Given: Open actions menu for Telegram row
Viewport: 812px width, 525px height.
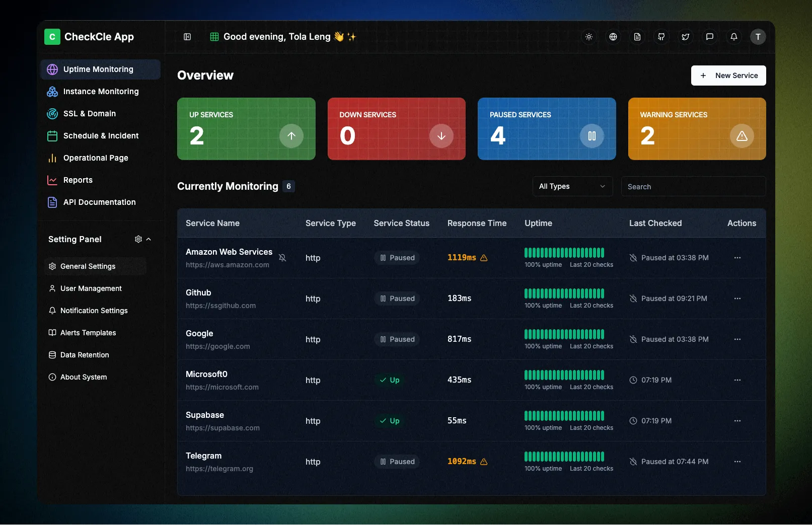Looking at the screenshot, I should (x=737, y=462).
